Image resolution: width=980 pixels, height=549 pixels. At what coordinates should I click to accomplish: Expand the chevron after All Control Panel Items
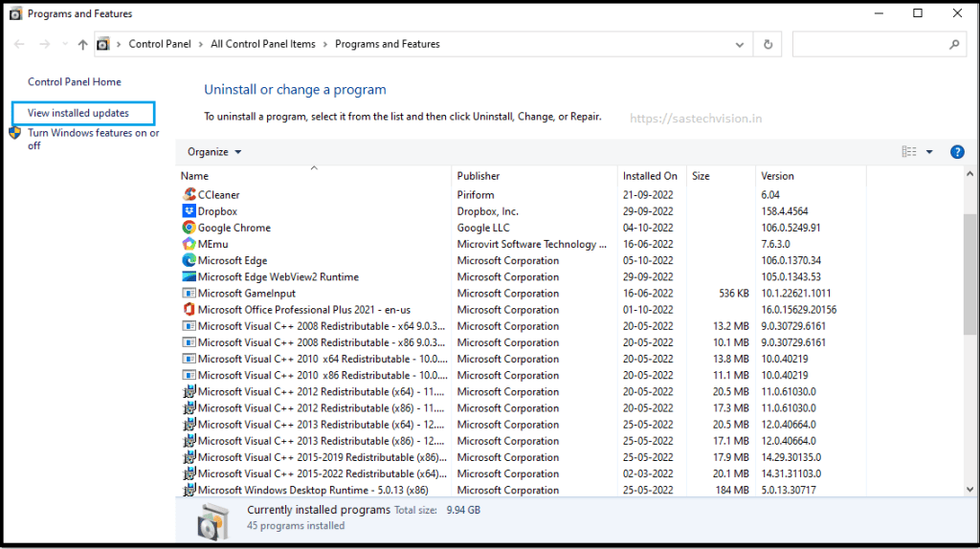click(325, 44)
